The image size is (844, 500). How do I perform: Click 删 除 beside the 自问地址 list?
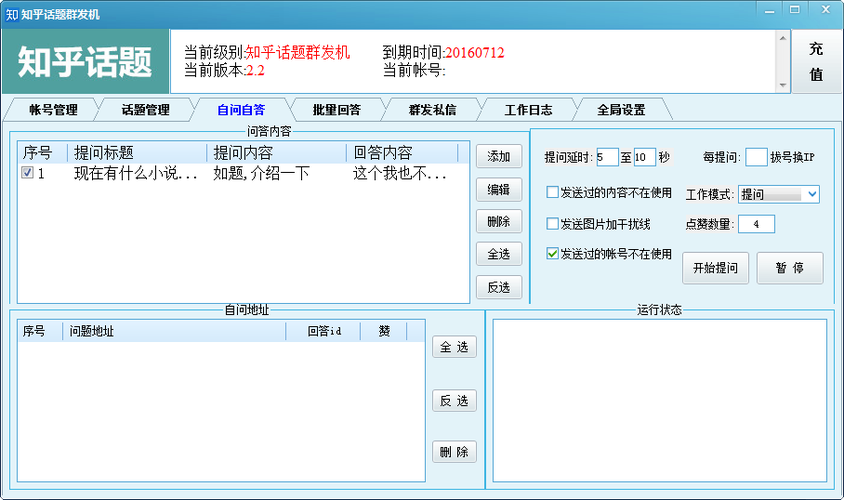454,452
